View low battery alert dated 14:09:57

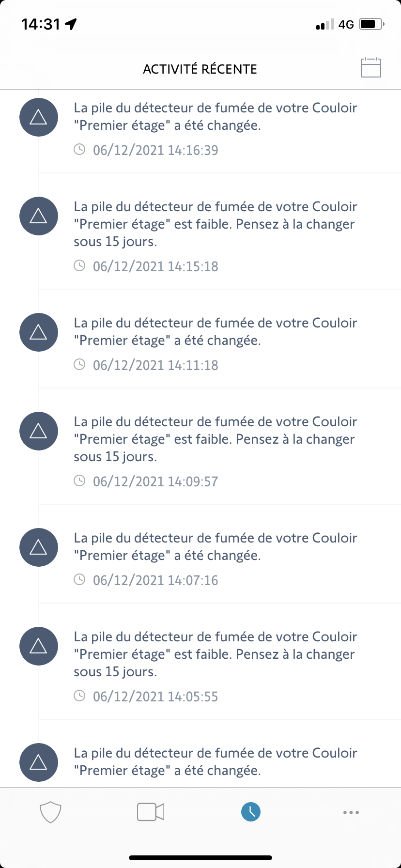[215, 439]
